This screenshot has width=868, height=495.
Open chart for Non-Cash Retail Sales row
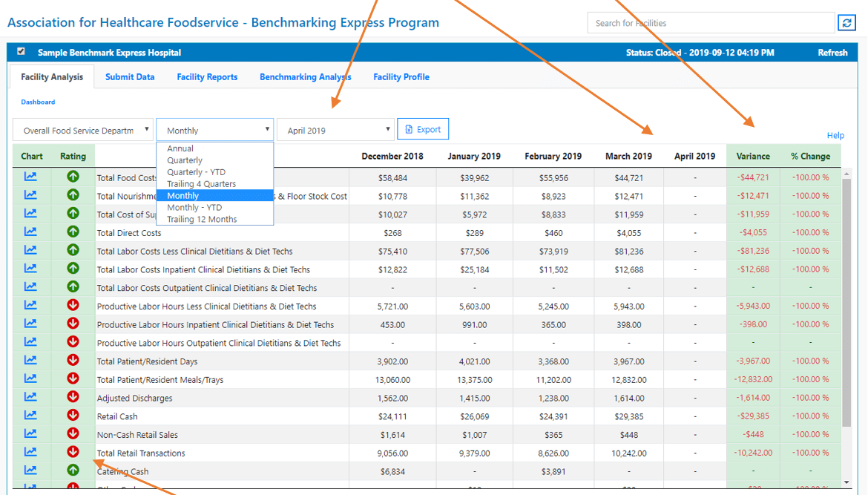point(30,433)
